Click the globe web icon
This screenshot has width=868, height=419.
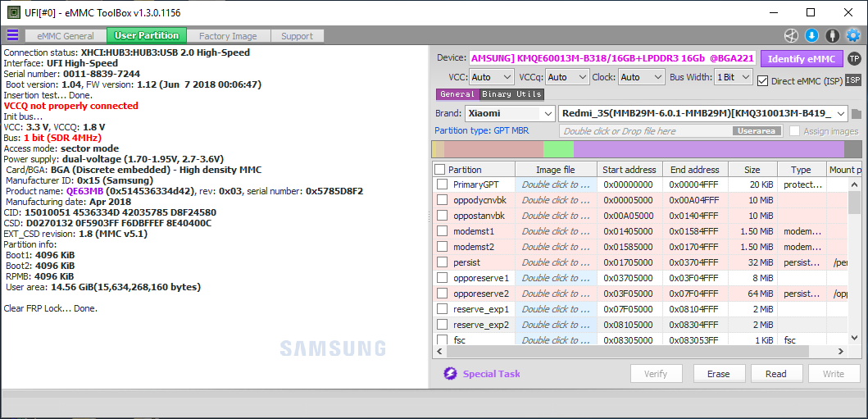(791, 36)
